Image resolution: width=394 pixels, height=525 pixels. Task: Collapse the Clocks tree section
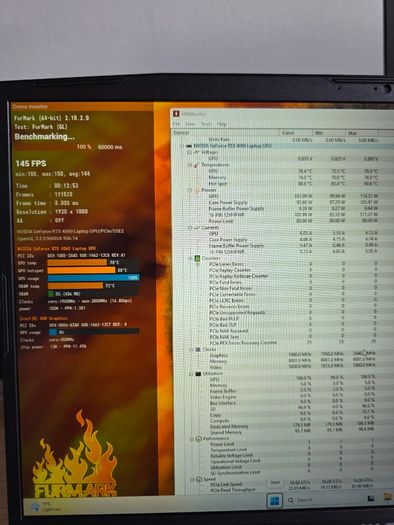pyautogui.click(x=191, y=350)
